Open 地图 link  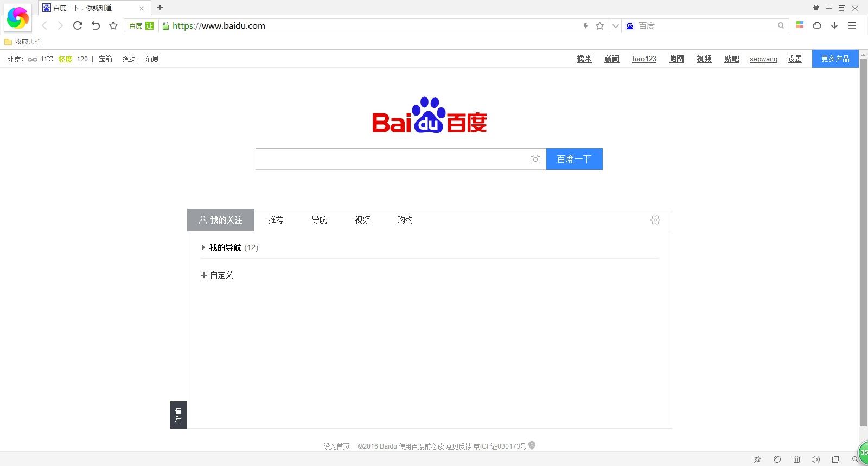click(x=676, y=59)
